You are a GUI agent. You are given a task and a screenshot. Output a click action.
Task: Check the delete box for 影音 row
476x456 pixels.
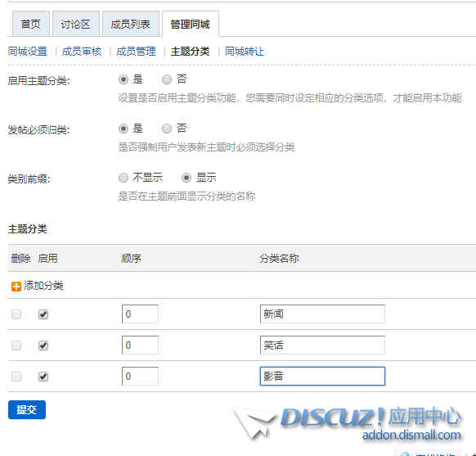tap(16, 377)
